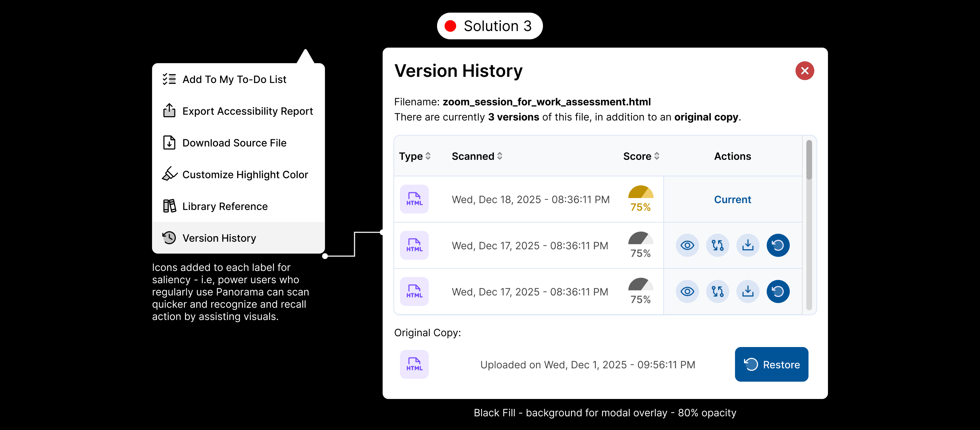Image resolution: width=980 pixels, height=430 pixels.
Task: Click HTML file icon of current version
Action: (x=414, y=199)
